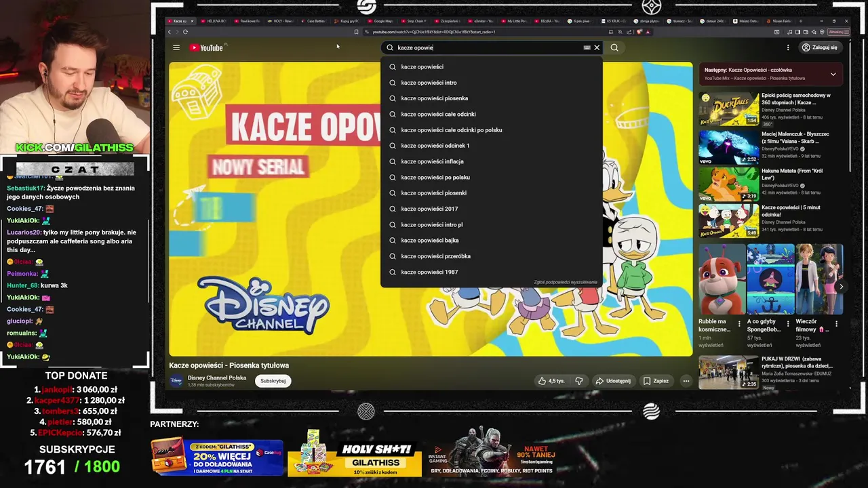Open the Casebug partner banner
The image size is (868, 488).
(x=217, y=456)
